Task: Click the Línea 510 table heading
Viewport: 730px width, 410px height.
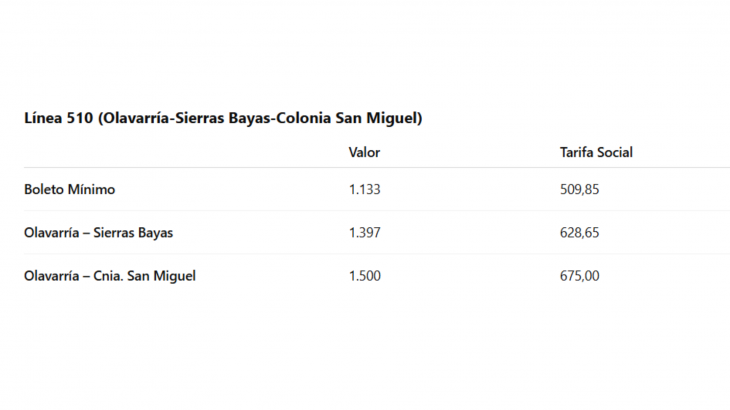Action: click(223, 118)
